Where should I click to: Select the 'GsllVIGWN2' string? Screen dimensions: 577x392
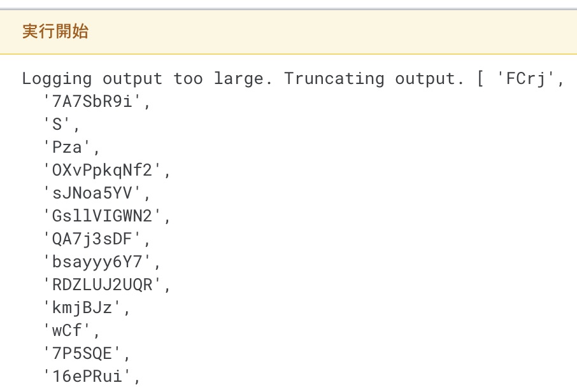point(102,216)
